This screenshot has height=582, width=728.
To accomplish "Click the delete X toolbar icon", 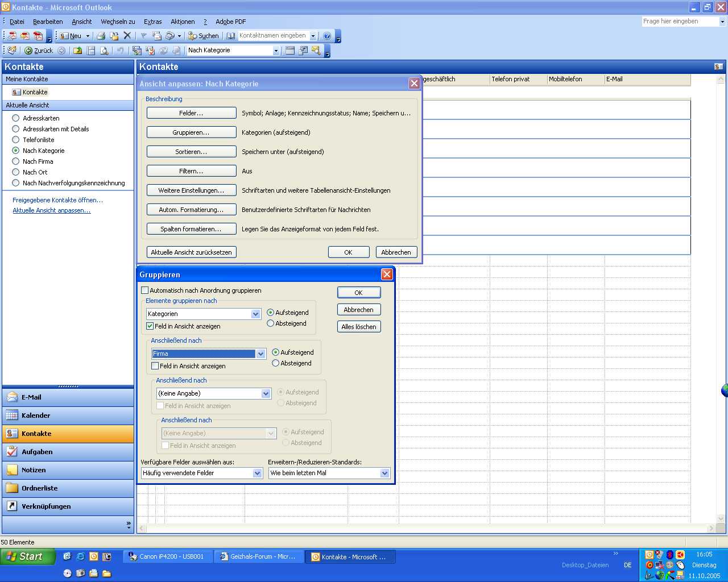I will pyautogui.click(x=127, y=36).
